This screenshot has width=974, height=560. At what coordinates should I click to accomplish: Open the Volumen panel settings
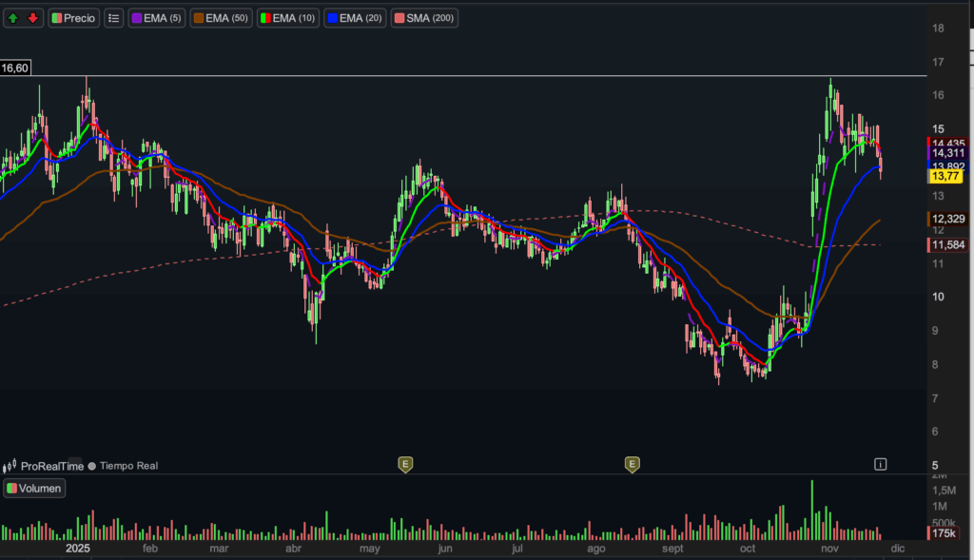click(x=34, y=489)
